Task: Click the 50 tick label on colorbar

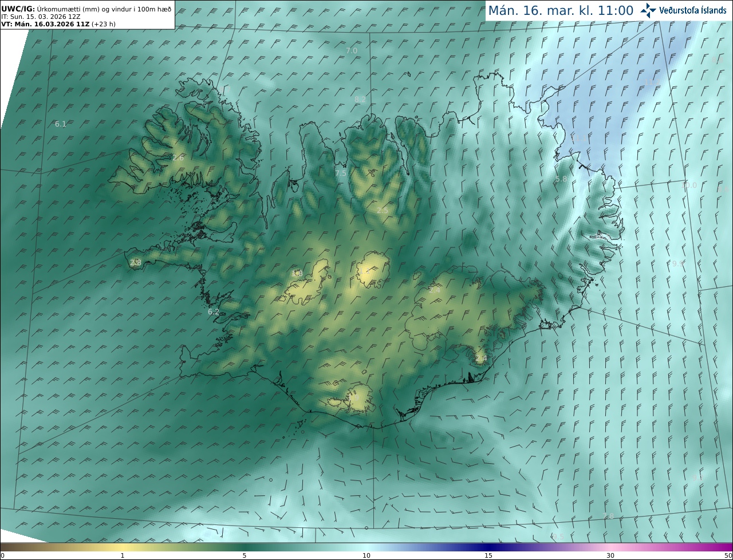Action: pyautogui.click(x=728, y=555)
